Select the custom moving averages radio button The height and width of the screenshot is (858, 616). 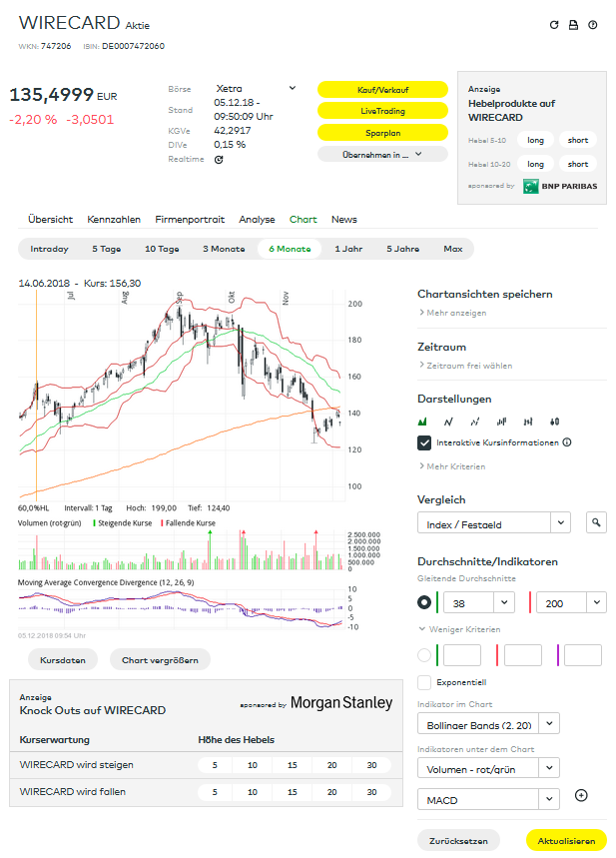click(424, 655)
